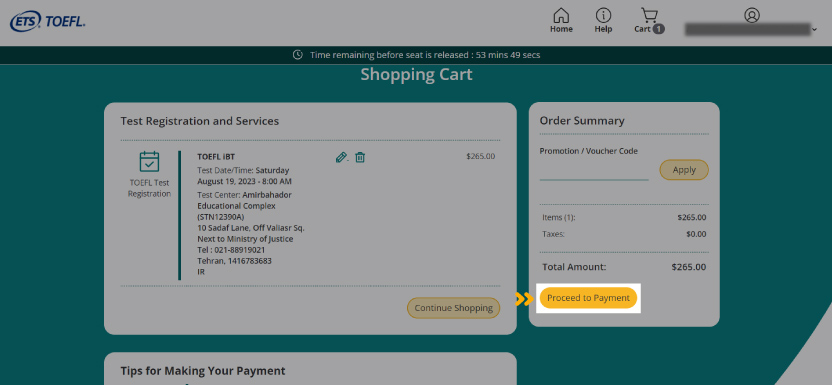Image resolution: width=832 pixels, height=385 pixels.
Task: Click the TOEFL Test Registration calendar icon
Action: 149,162
